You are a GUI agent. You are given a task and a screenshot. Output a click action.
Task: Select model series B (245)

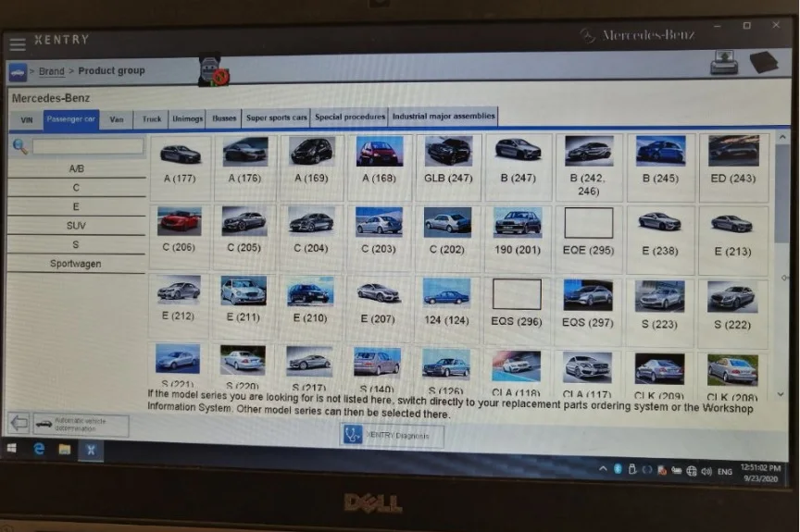click(x=660, y=168)
